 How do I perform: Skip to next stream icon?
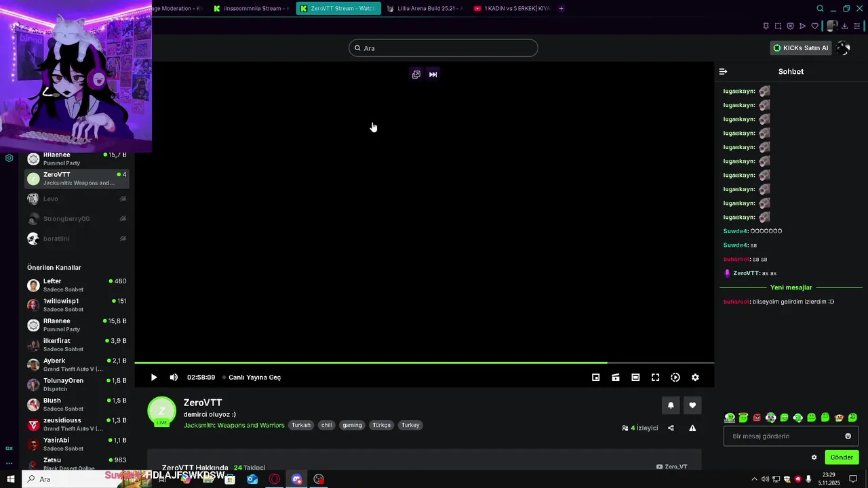pyautogui.click(x=433, y=75)
